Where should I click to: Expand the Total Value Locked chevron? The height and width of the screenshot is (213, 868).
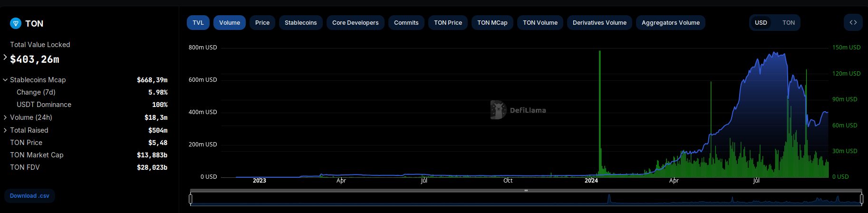(5, 57)
